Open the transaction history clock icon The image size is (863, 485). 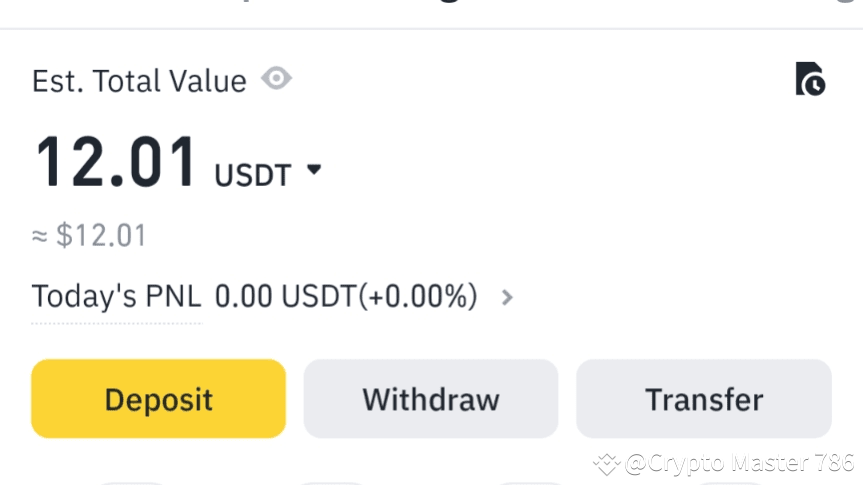[810, 79]
